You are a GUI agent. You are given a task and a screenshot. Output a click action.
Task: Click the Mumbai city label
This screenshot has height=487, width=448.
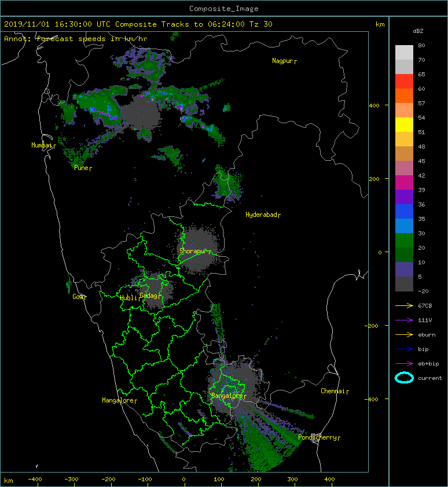point(42,145)
